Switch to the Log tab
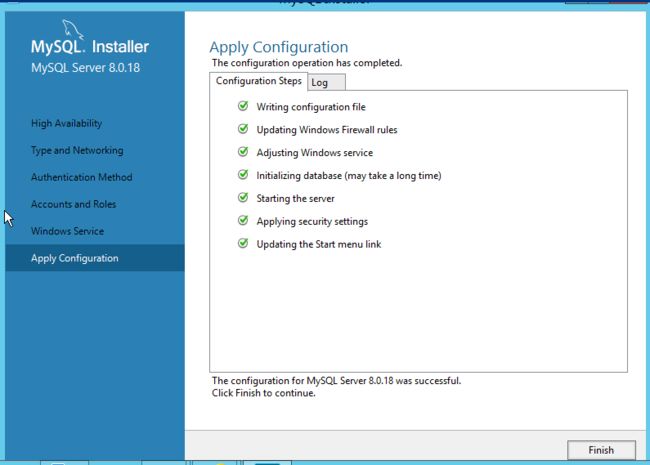 [326, 82]
